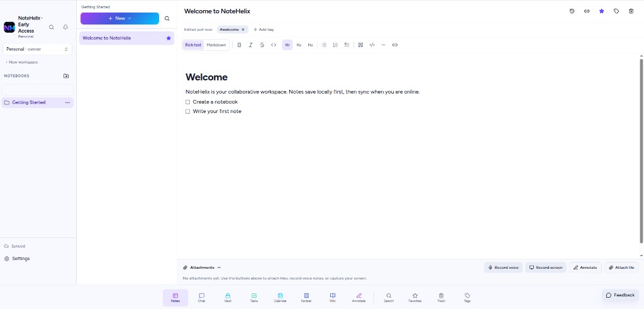
Task: Open Getting Started notebook options menu
Action: [67, 102]
